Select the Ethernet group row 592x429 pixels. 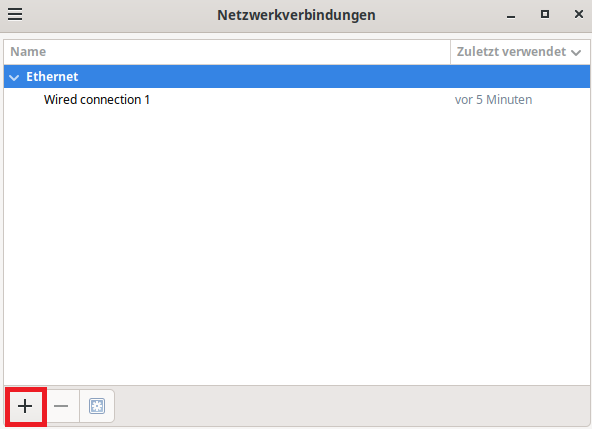click(297, 77)
